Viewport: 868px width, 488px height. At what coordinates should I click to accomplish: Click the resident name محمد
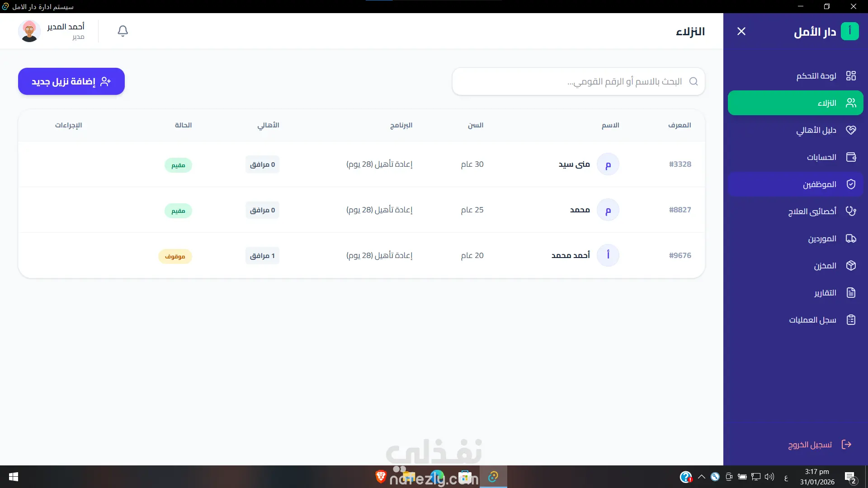click(x=580, y=210)
